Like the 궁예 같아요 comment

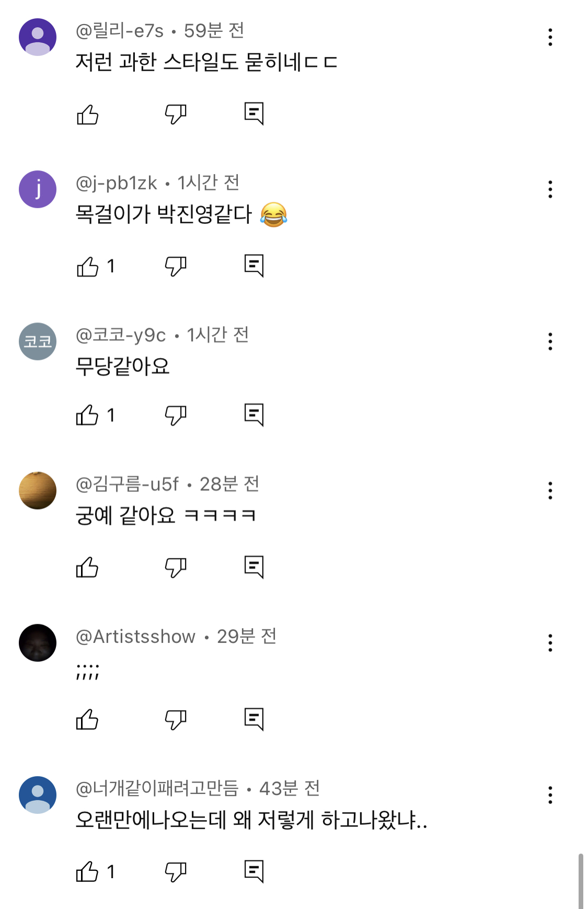click(87, 567)
